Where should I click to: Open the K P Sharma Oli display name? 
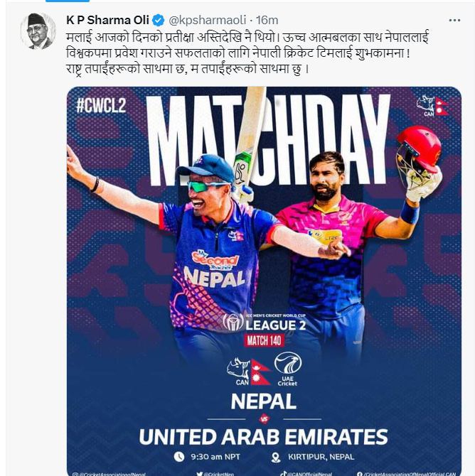(107, 21)
